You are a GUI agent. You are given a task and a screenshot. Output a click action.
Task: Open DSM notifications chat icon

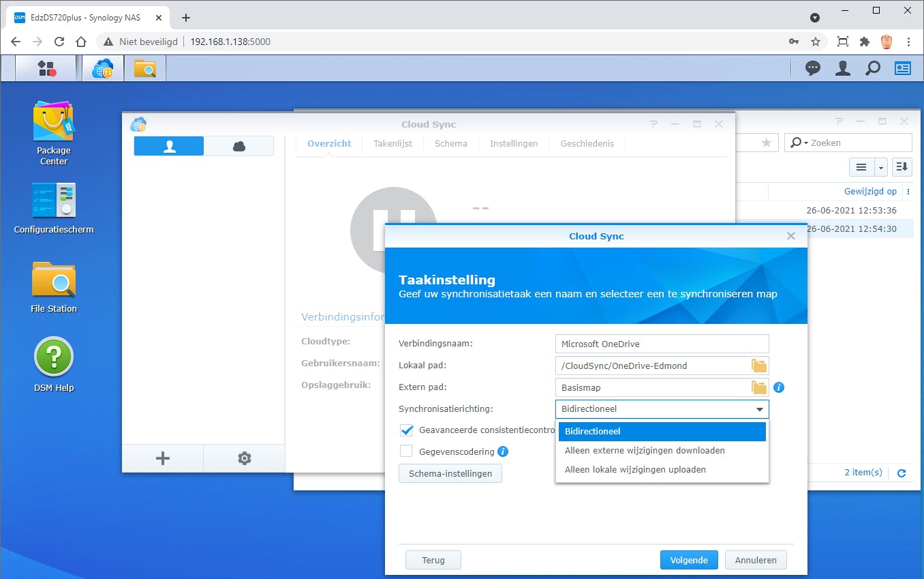click(x=812, y=68)
